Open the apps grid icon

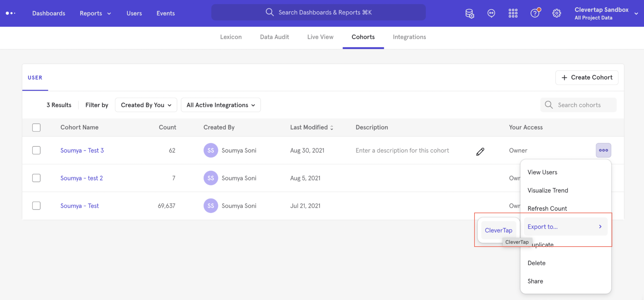513,13
